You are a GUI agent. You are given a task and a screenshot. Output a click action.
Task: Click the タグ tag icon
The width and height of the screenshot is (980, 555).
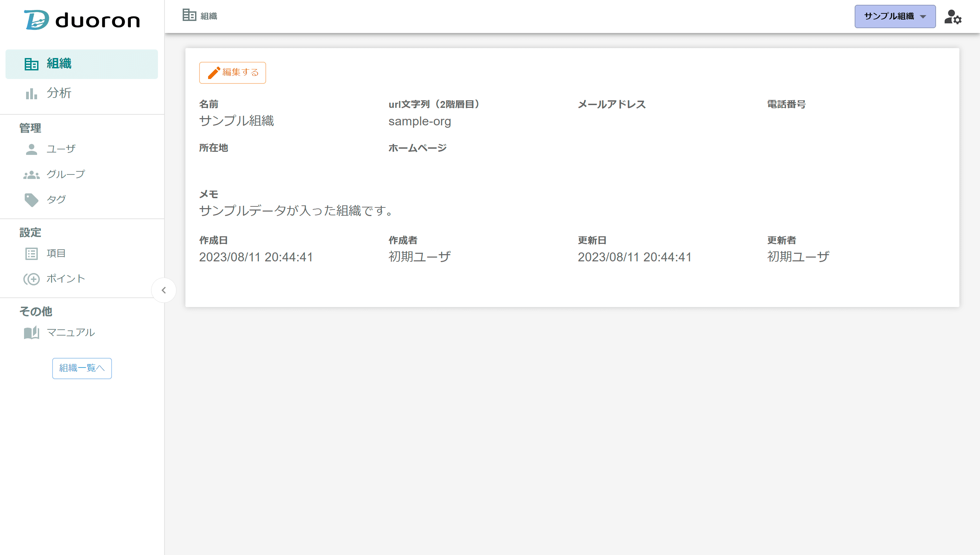click(31, 200)
